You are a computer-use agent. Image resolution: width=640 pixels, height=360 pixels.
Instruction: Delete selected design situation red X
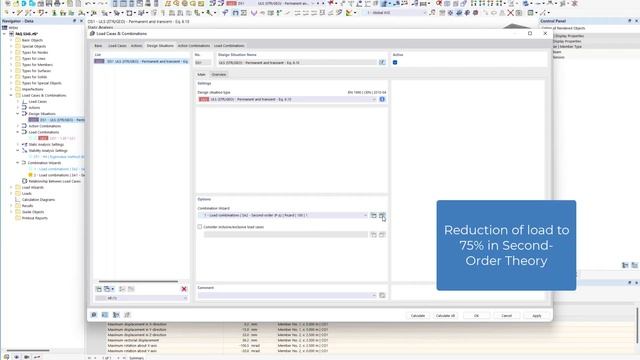pyautogui.click(x=184, y=289)
